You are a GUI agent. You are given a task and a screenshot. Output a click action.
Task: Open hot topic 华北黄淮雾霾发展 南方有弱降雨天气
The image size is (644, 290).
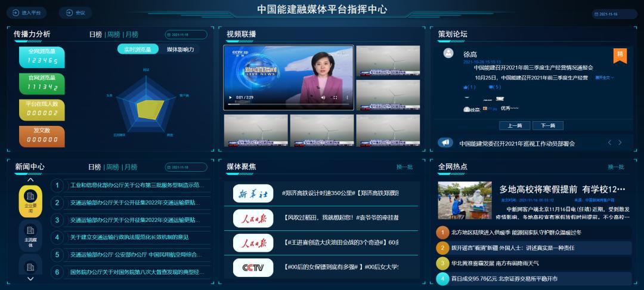tap(495, 263)
